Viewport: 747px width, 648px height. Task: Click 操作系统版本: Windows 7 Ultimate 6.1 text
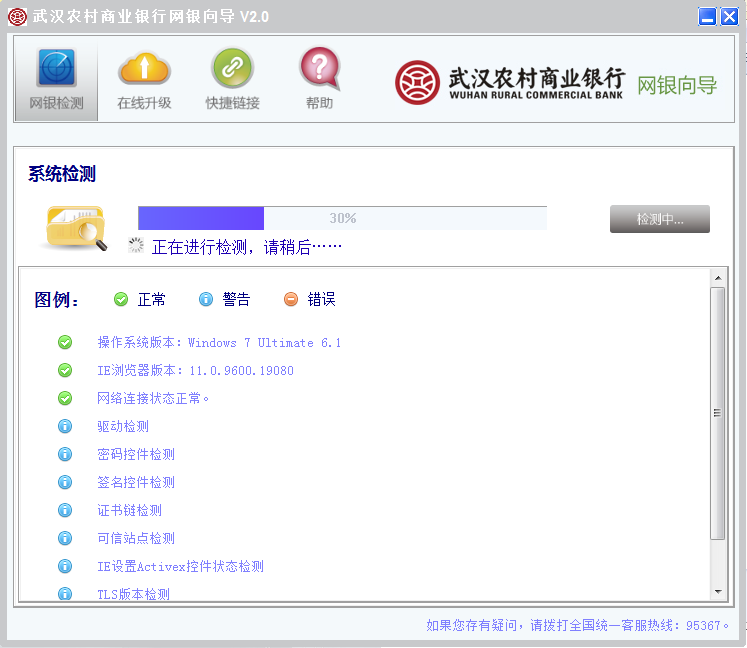pyautogui.click(x=219, y=343)
